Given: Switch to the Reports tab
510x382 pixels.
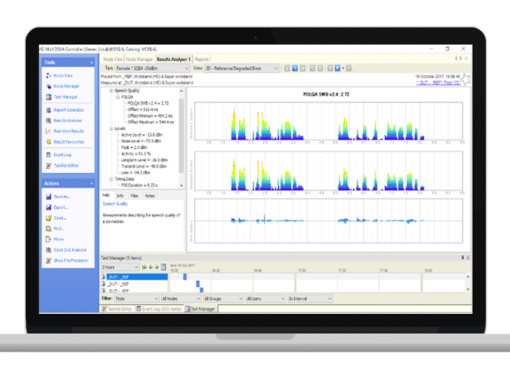Looking at the screenshot, I should coord(202,59).
